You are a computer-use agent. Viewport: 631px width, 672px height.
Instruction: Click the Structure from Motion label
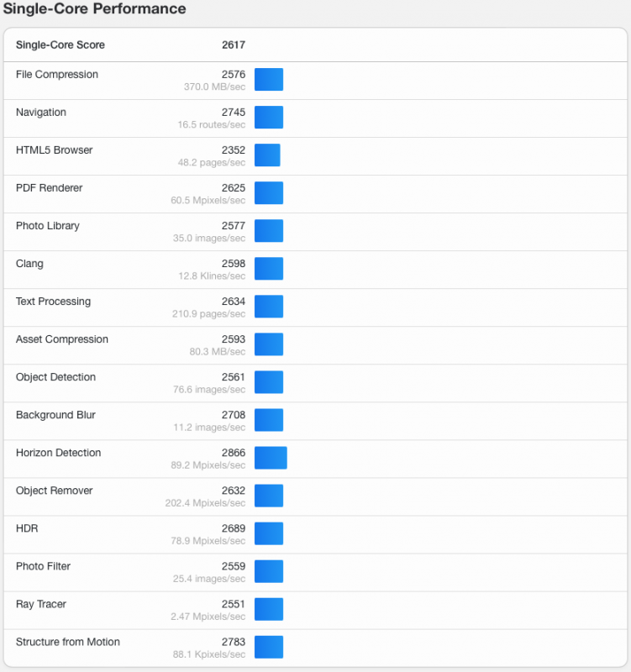pos(68,642)
